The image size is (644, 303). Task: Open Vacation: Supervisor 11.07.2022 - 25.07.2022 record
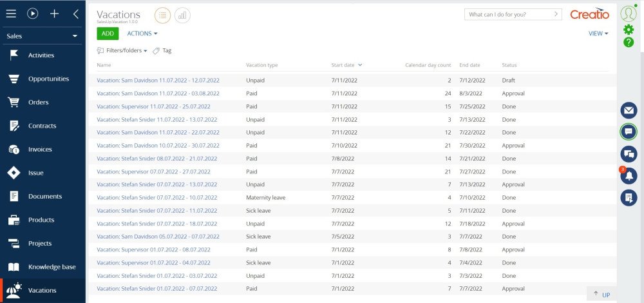153,106
